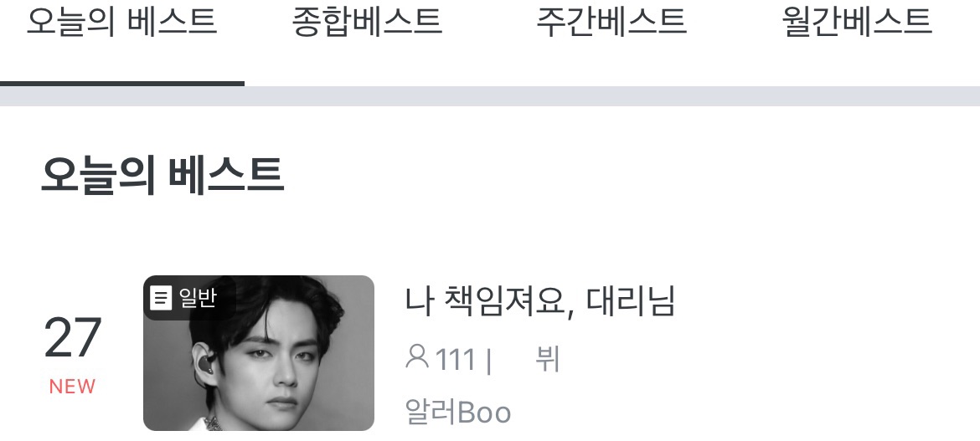Click the bold 오늘의 베스트 section heading
Viewport: 980px width, 441px height.
(162, 176)
